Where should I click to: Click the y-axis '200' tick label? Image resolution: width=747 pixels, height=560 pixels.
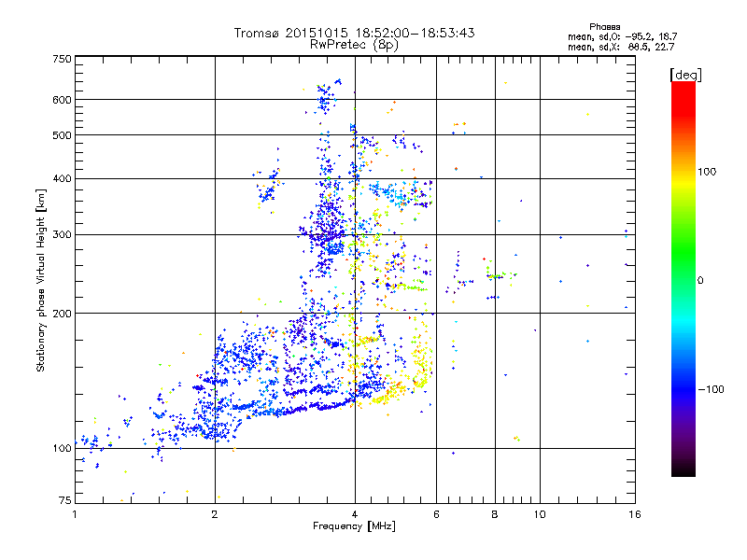point(62,314)
